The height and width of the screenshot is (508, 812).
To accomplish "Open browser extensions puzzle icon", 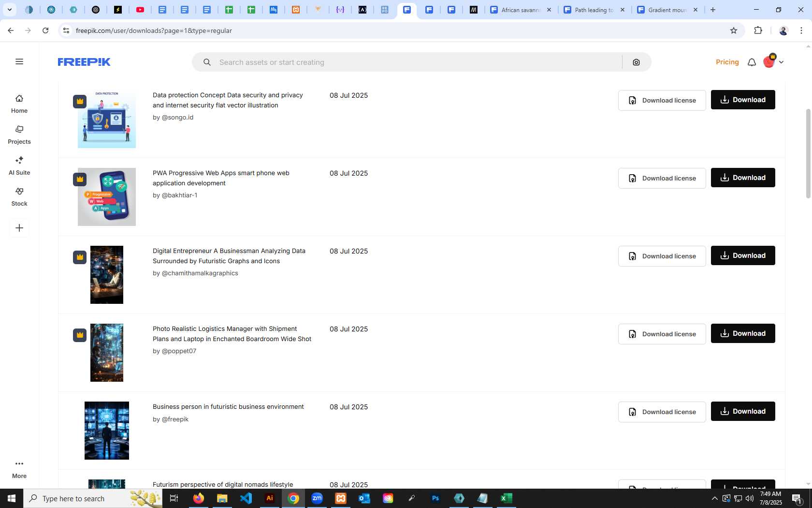I will [x=758, y=30].
